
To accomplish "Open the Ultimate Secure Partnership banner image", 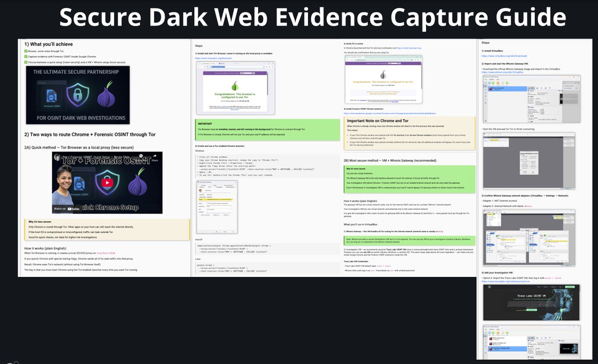I will [x=78, y=96].
